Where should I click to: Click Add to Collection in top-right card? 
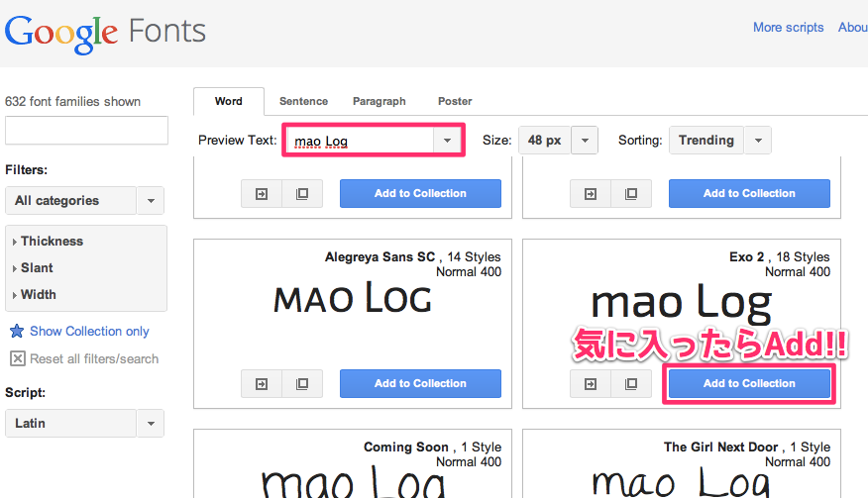[749, 194]
